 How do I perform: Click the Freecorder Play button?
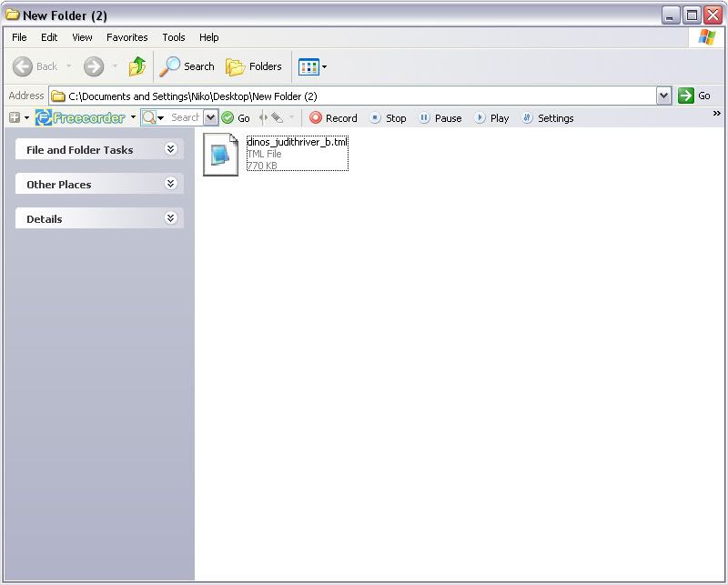pos(491,118)
